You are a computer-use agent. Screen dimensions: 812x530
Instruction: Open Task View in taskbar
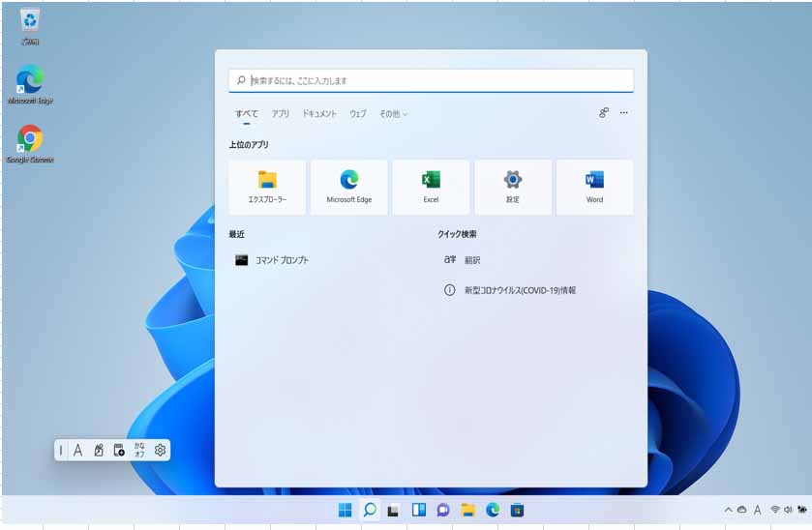click(394, 511)
